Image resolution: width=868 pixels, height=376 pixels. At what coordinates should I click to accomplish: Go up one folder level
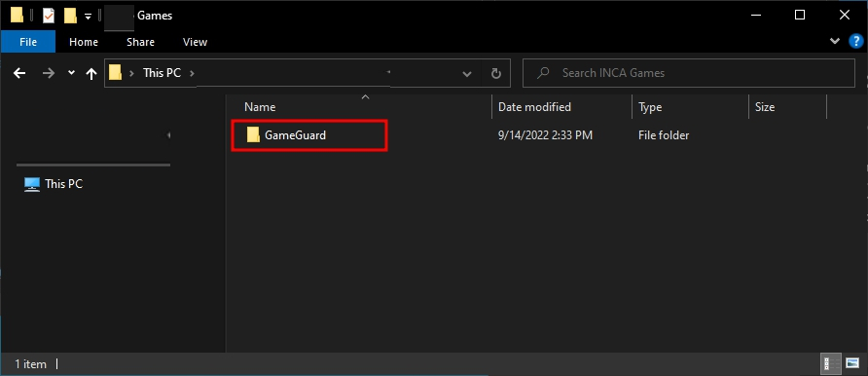coord(91,73)
